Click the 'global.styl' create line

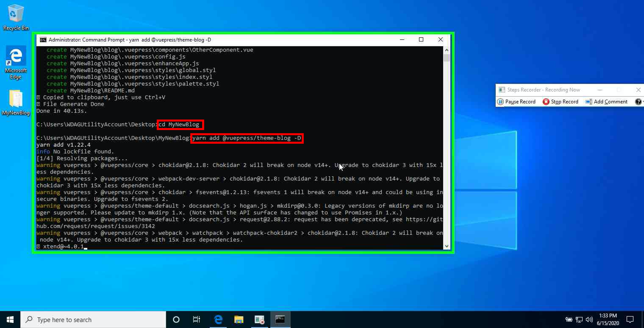131,70
